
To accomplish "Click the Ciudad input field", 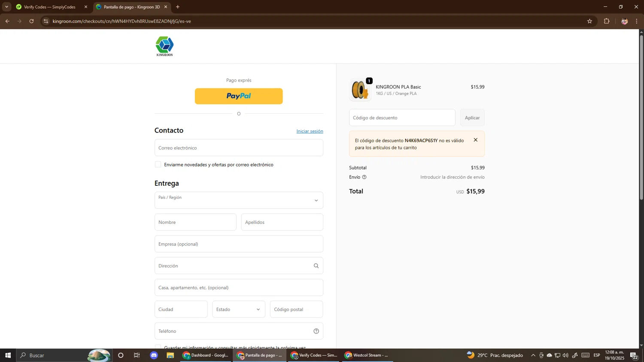I will 181,309.
